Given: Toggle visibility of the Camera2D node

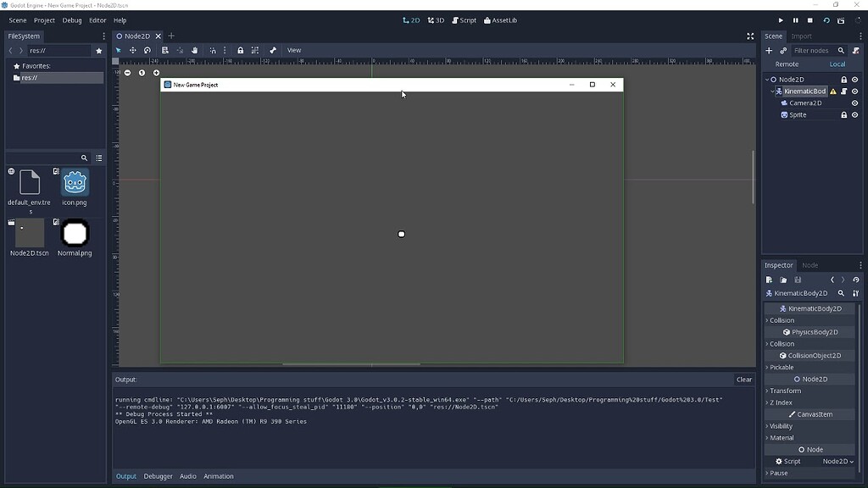Looking at the screenshot, I should (854, 103).
